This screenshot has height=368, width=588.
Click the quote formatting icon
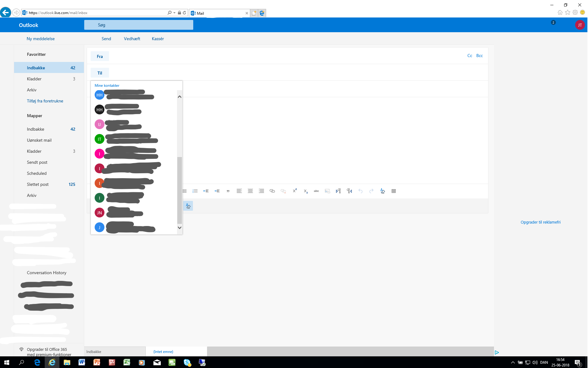point(228,191)
